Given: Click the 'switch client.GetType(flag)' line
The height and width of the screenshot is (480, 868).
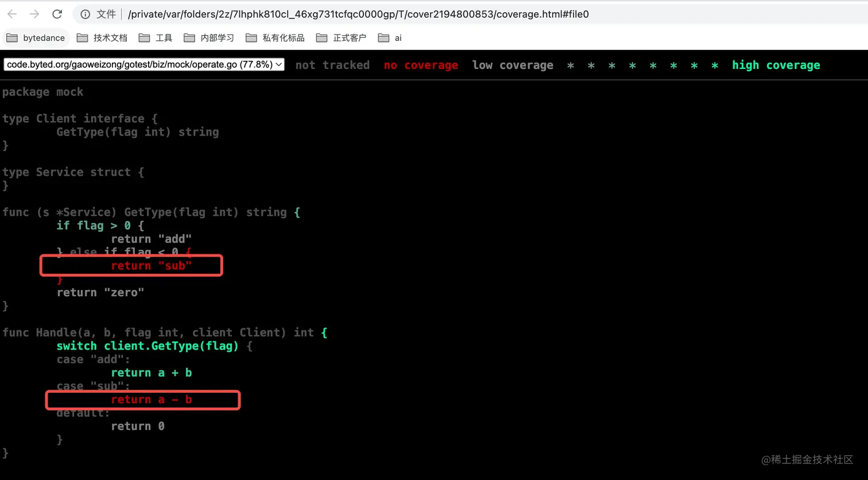Looking at the screenshot, I should click(x=154, y=346).
